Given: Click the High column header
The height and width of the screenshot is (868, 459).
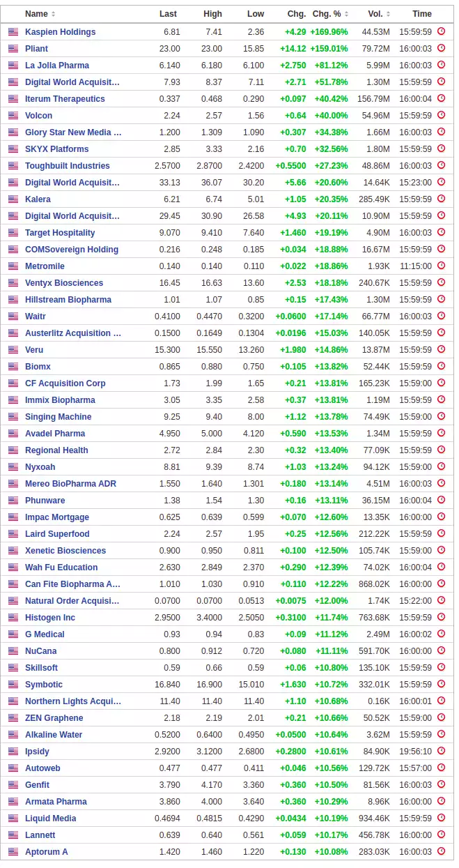Looking at the screenshot, I should (x=212, y=14).
